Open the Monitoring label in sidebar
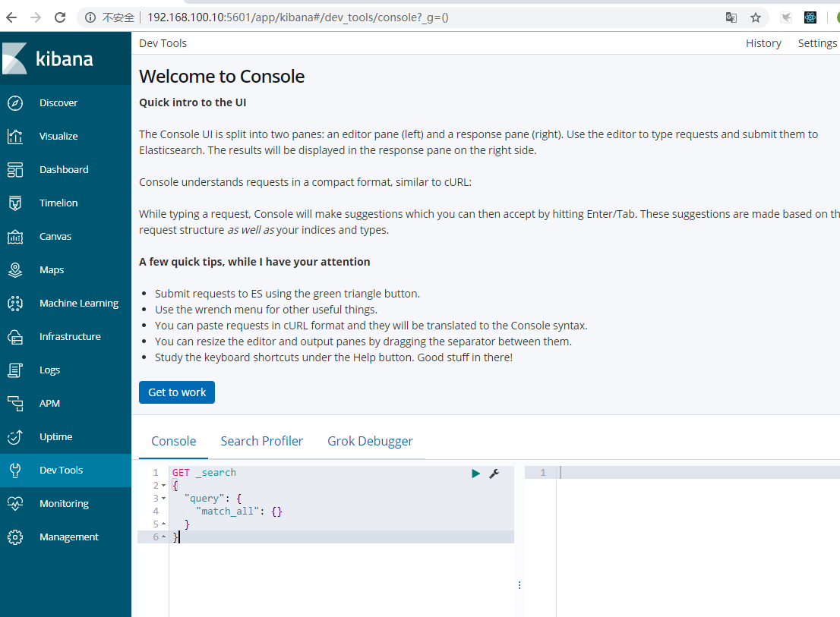This screenshot has width=840, height=617. coord(65,504)
